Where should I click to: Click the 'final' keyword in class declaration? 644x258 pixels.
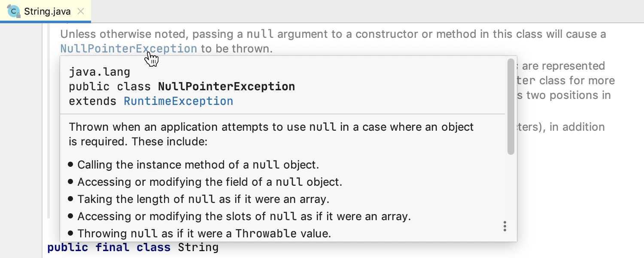coord(112,248)
